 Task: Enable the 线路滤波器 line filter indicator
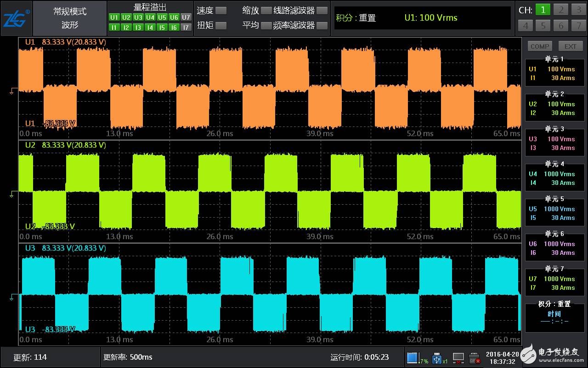click(x=322, y=11)
